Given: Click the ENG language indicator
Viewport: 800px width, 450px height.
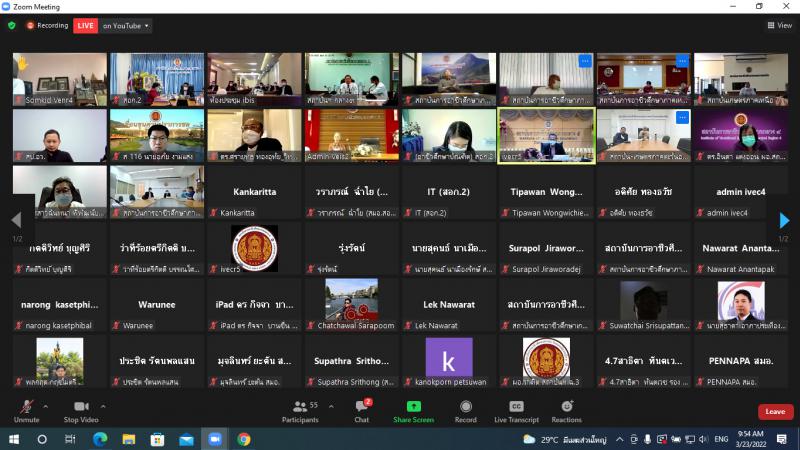Looking at the screenshot, I should (721, 439).
